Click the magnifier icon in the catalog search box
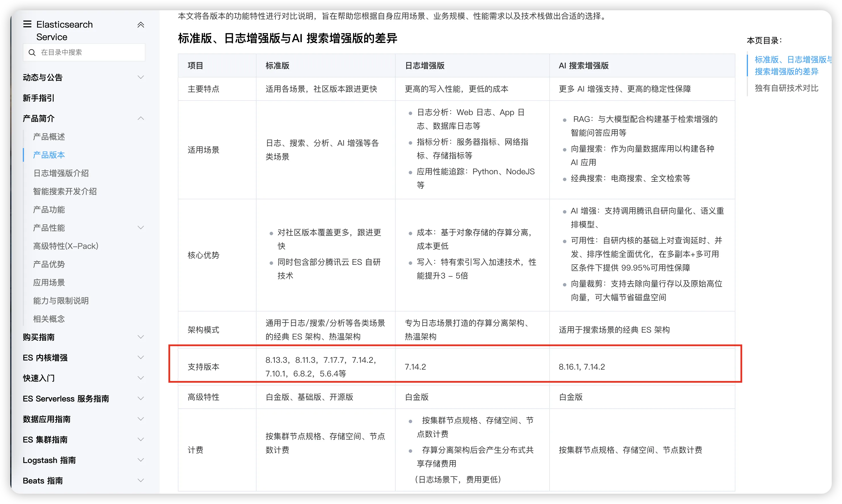 coord(32,52)
